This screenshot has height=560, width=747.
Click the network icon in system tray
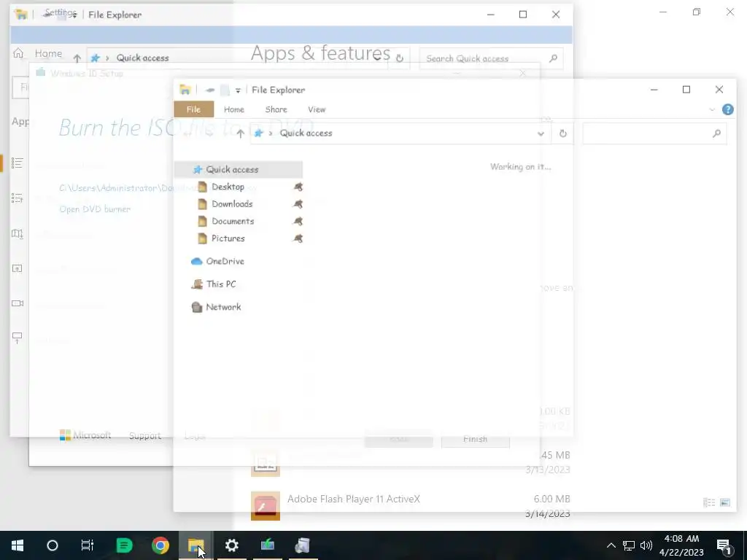(x=628, y=545)
